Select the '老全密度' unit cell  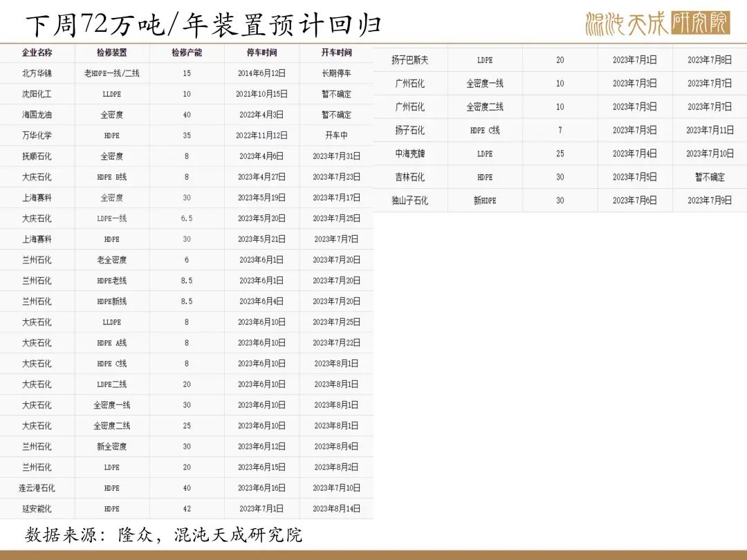pos(112,260)
